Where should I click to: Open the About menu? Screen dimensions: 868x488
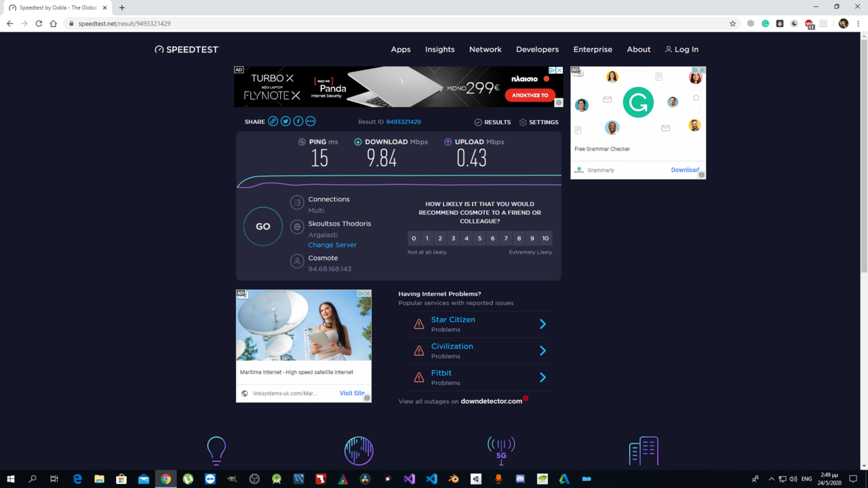(x=639, y=49)
